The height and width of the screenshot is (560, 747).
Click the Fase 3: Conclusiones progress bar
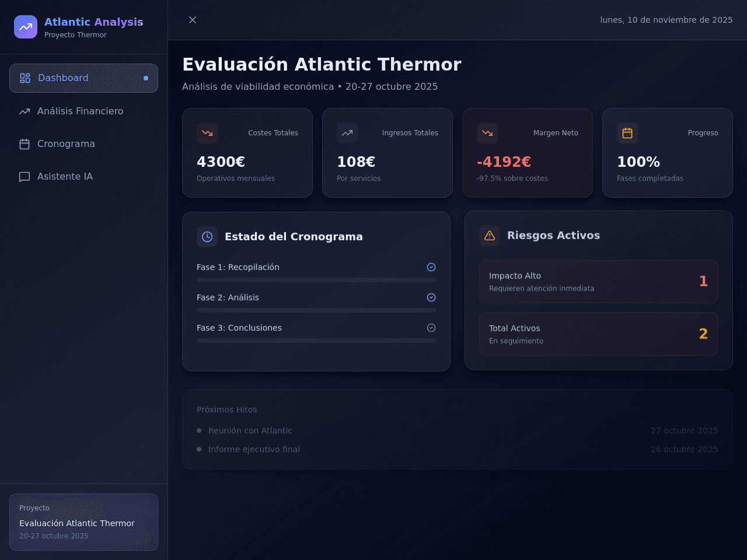[316, 341]
